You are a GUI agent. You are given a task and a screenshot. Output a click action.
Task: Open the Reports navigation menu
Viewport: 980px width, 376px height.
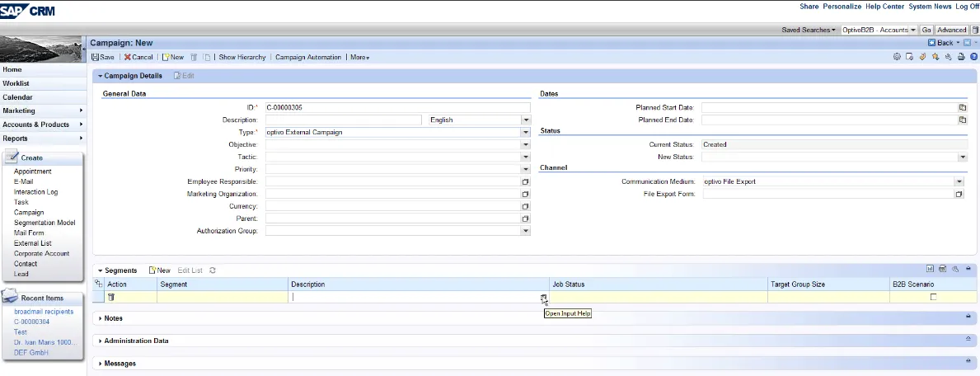(x=43, y=139)
